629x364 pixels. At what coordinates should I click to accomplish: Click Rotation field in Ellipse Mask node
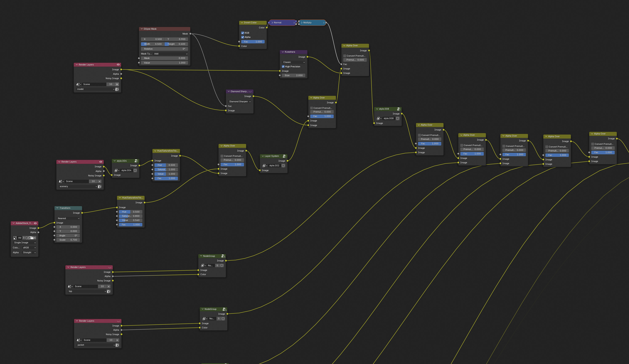point(164,49)
